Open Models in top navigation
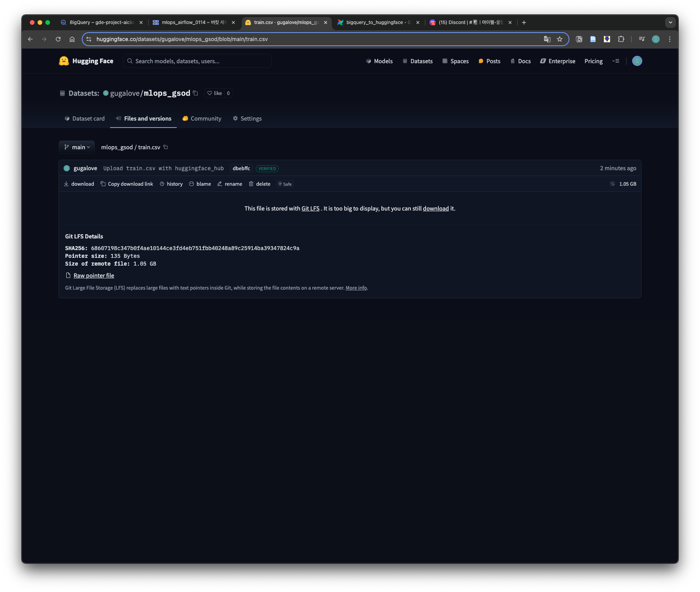This screenshot has height=592, width=700. (379, 61)
